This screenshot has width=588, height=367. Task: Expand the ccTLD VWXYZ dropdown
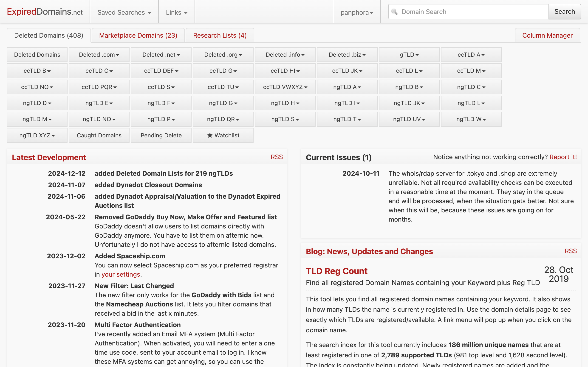pos(285,87)
